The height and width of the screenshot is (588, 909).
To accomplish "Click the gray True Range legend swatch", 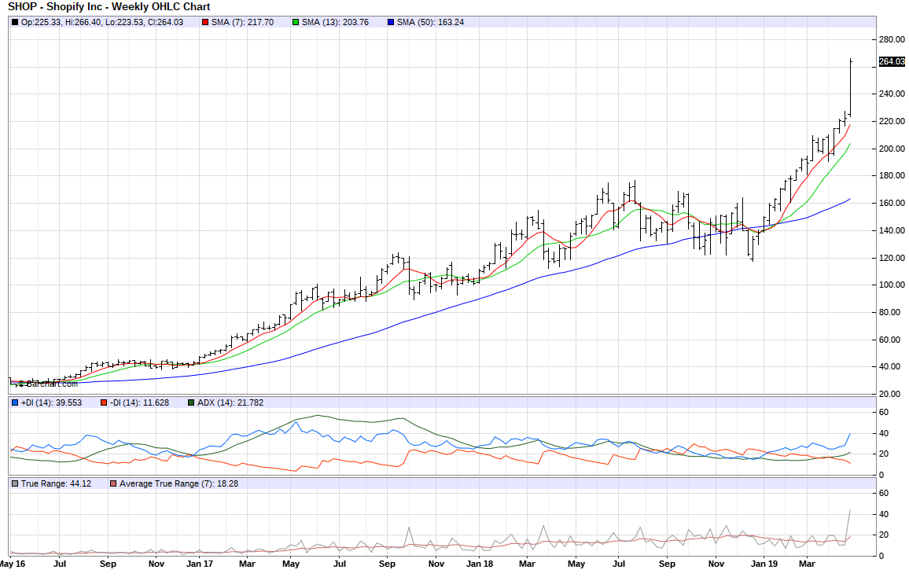I will pos(15,483).
